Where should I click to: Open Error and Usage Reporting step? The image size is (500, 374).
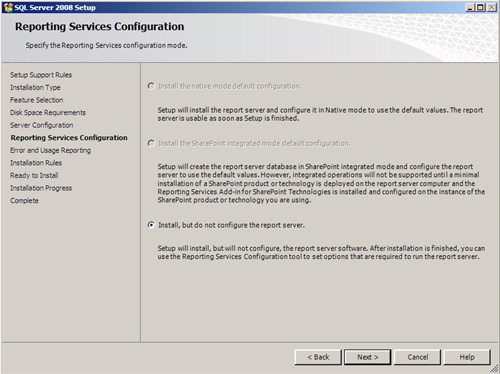click(50, 150)
